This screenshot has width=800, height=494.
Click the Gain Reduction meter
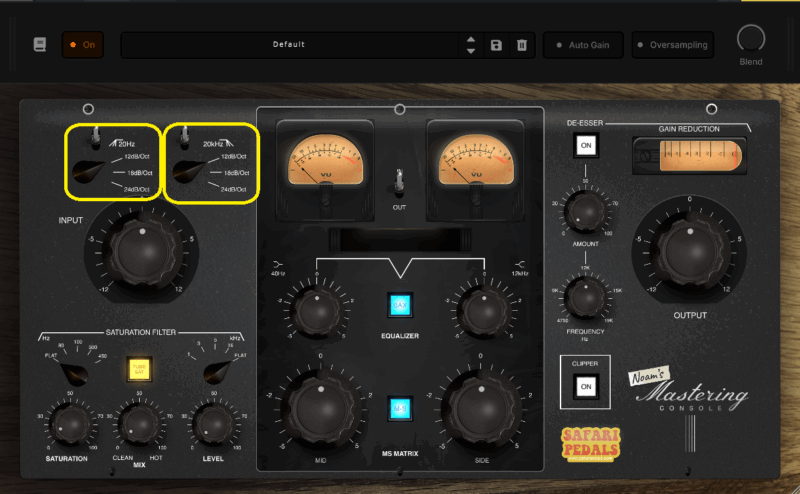(x=688, y=158)
